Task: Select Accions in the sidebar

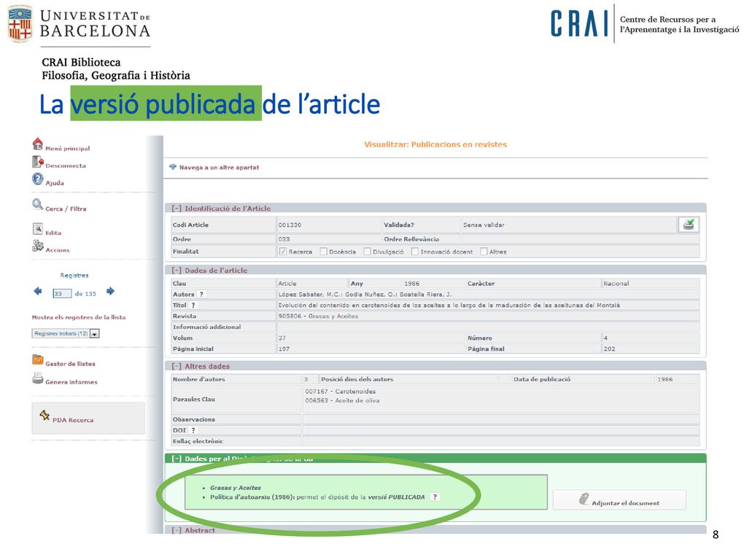Action: 58,250
